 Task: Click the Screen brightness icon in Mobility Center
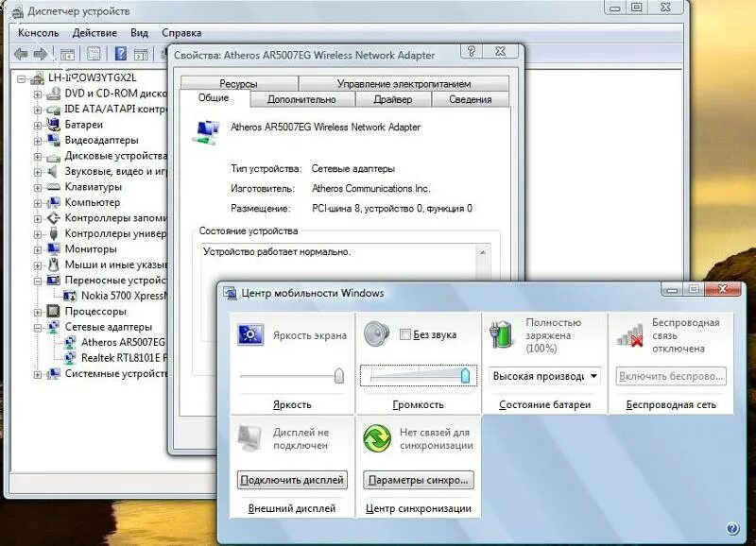click(250, 335)
